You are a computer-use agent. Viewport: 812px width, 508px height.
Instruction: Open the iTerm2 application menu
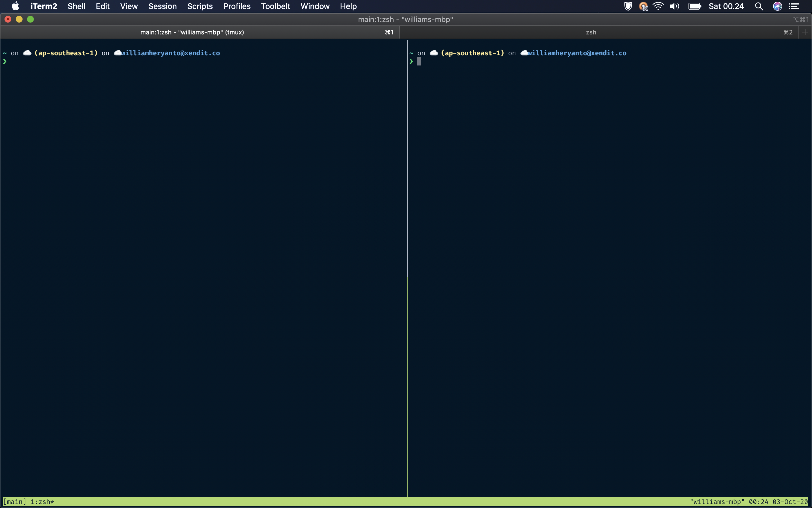coord(44,6)
